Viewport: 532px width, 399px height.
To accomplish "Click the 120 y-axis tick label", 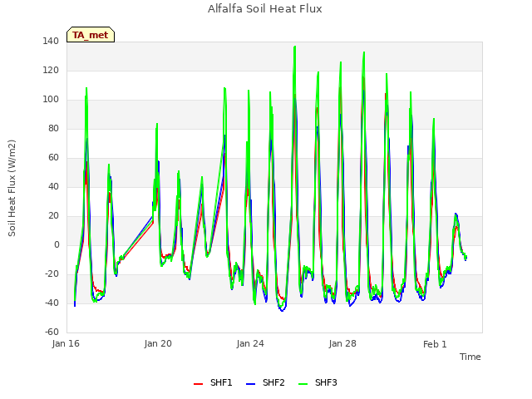I will pos(51,70).
